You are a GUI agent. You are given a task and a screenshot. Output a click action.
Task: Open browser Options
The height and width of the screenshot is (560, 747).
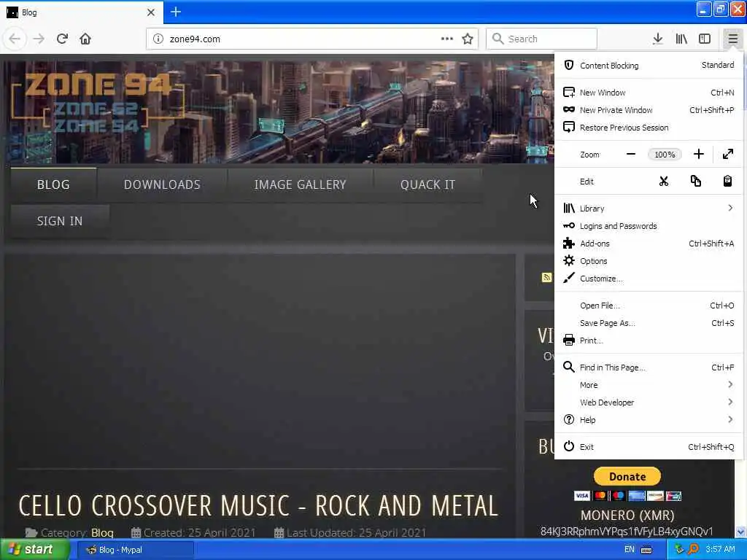coord(649,261)
